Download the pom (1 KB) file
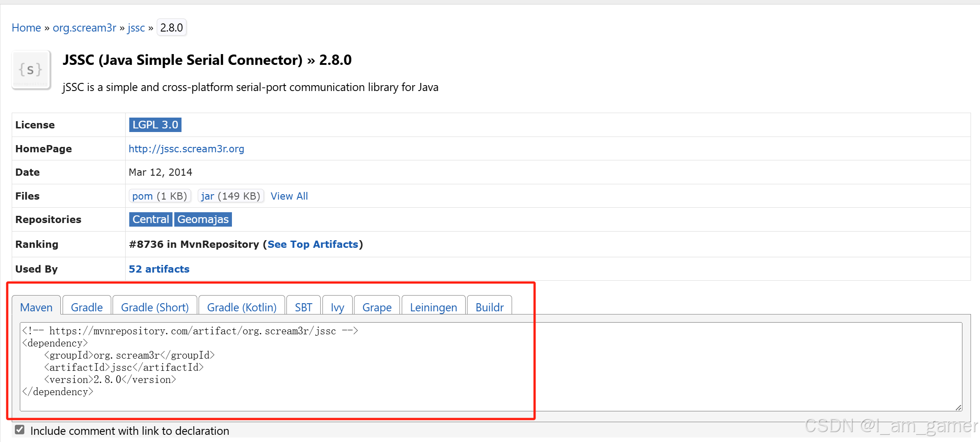Image resolution: width=980 pixels, height=442 pixels. (x=160, y=196)
